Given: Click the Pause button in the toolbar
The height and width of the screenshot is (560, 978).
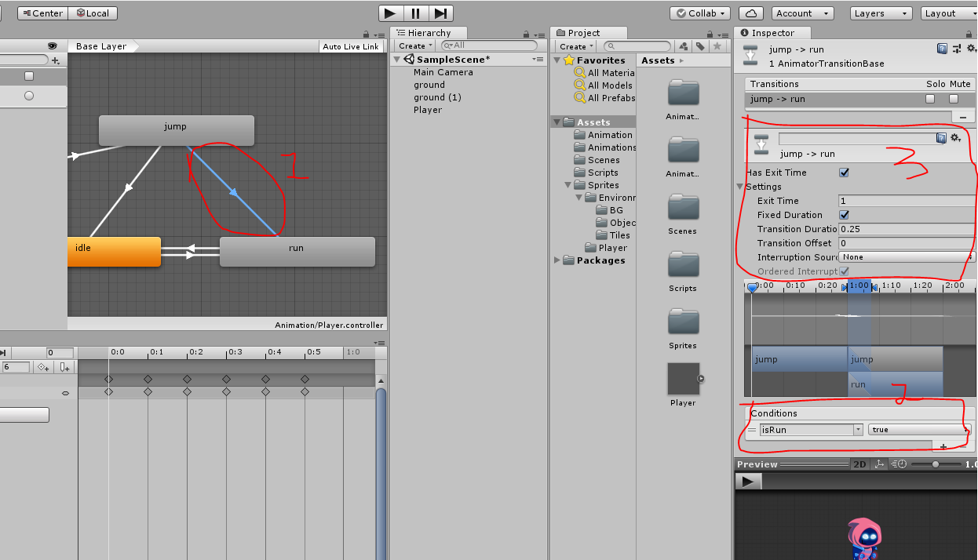Looking at the screenshot, I should (416, 13).
